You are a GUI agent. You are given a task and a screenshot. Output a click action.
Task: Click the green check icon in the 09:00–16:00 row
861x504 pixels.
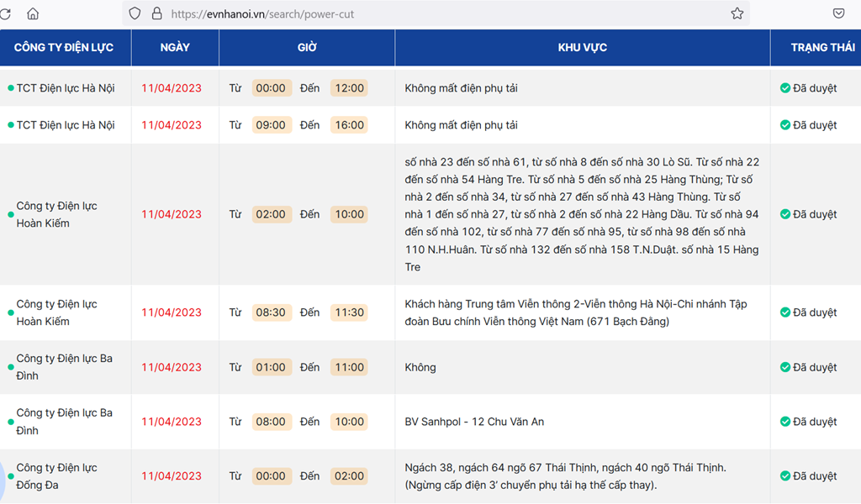click(785, 125)
